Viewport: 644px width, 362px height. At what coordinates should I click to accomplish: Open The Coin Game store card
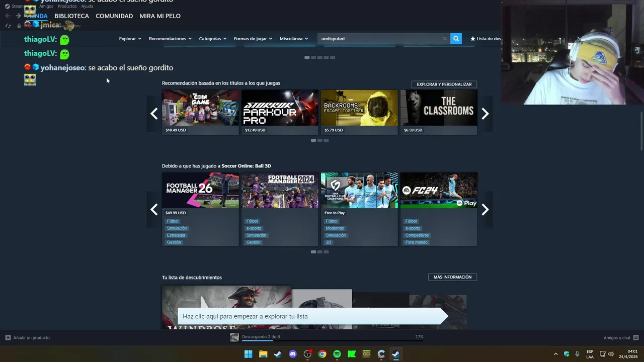[200, 112]
